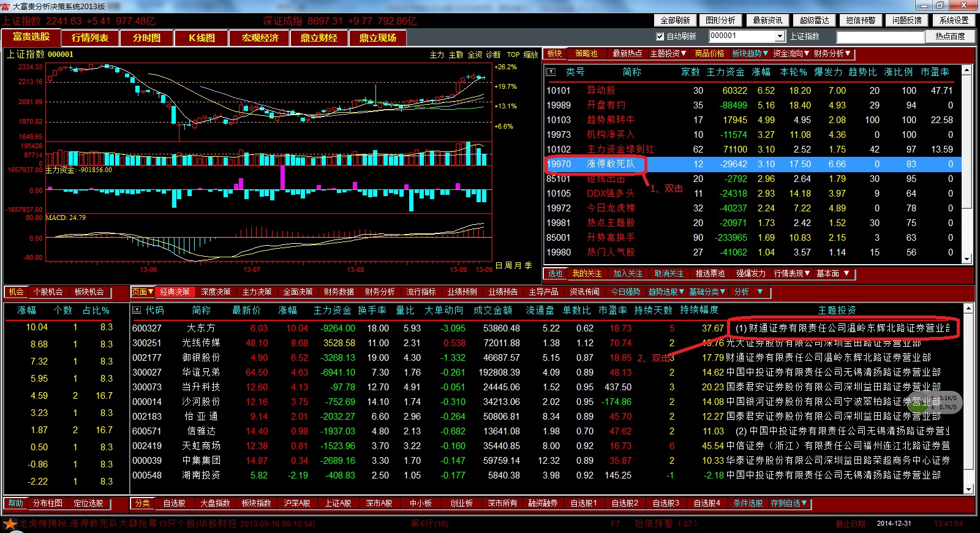
Task: Open the 鼎立财经 tab
Action: (319, 38)
